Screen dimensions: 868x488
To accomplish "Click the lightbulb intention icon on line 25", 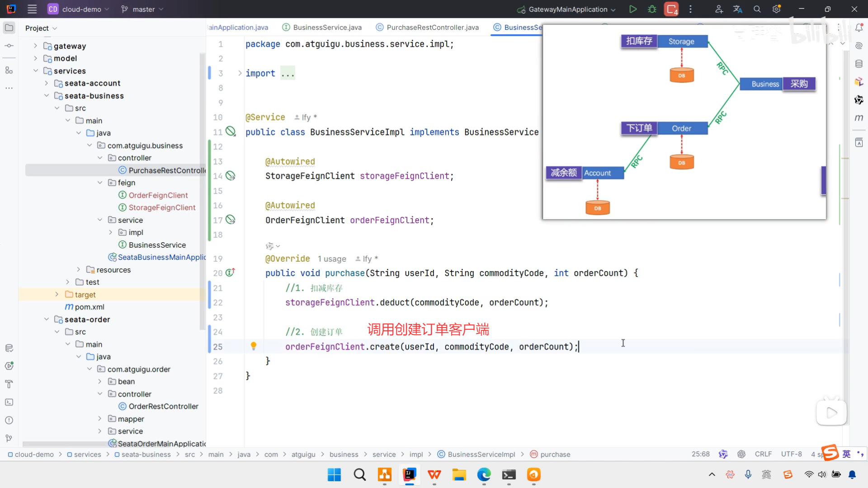I will click(x=254, y=346).
